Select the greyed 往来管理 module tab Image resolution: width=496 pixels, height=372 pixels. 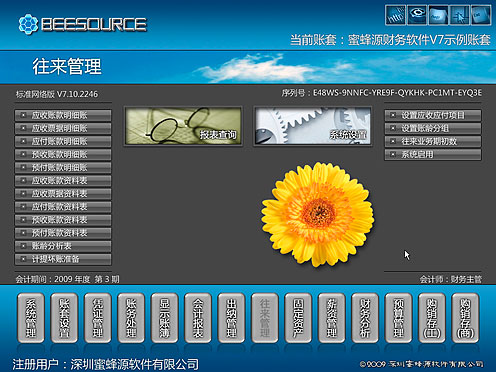click(x=265, y=318)
